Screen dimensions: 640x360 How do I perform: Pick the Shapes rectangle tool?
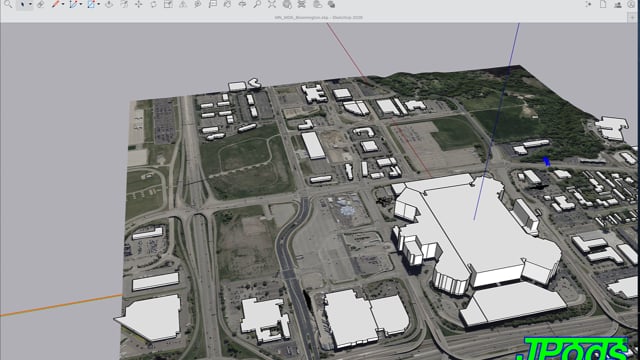point(91,4)
